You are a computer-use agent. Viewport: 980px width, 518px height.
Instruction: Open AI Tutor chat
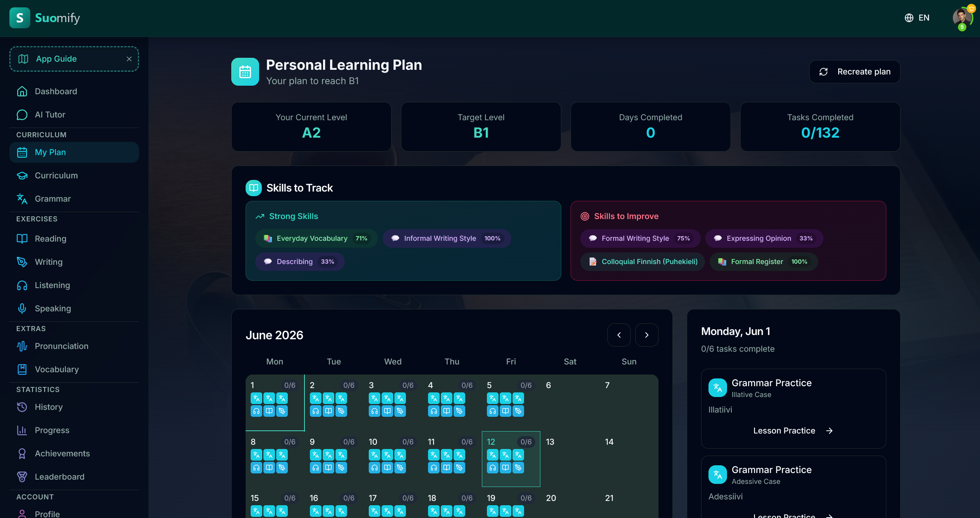(x=74, y=115)
